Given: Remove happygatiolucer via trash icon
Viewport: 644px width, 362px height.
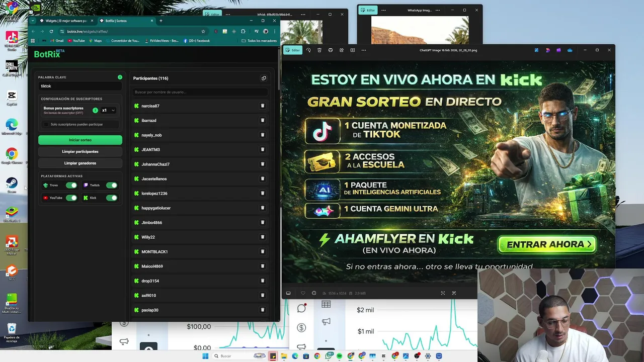Looking at the screenshot, I should point(262,208).
